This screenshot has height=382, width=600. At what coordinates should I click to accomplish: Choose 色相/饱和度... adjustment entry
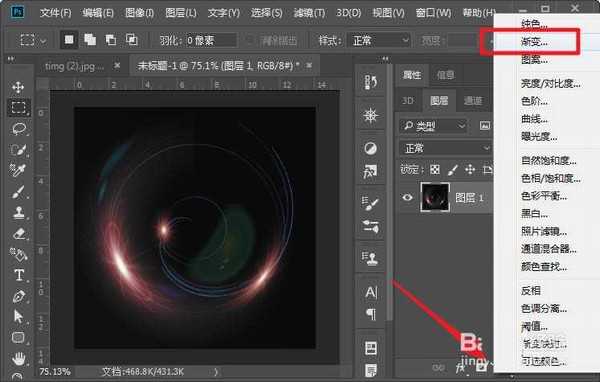[551, 178]
